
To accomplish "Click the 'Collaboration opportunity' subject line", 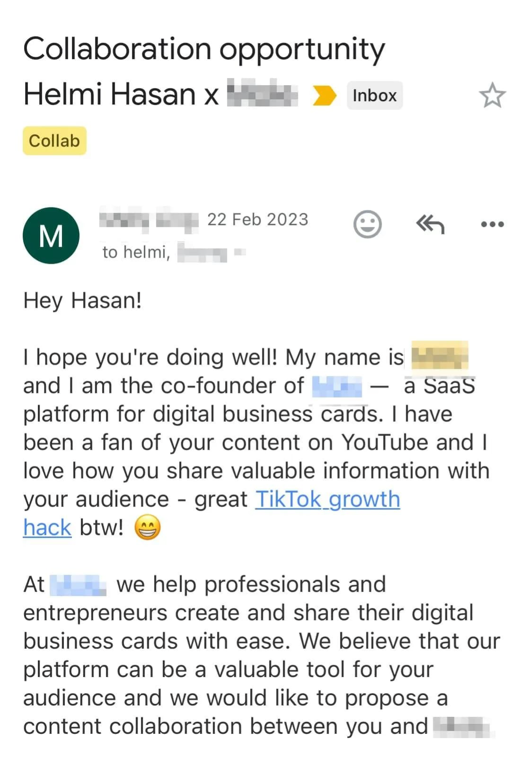I will pyautogui.click(x=204, y=49).
